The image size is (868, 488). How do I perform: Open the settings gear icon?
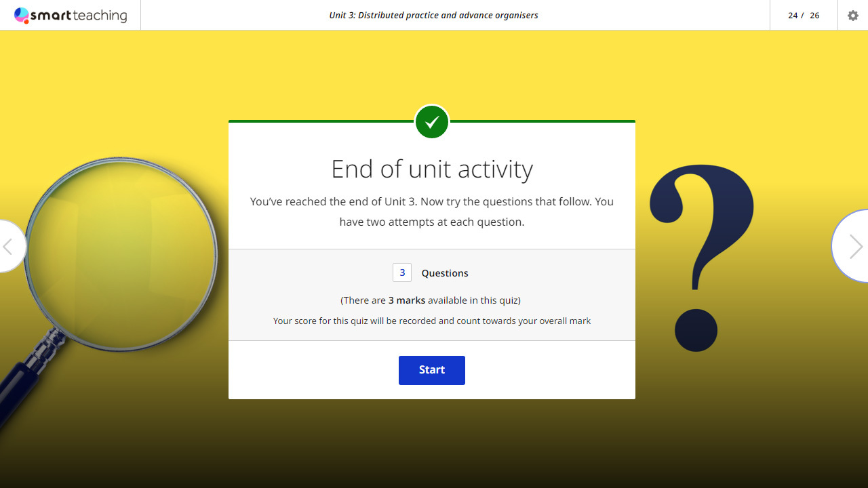852,15
